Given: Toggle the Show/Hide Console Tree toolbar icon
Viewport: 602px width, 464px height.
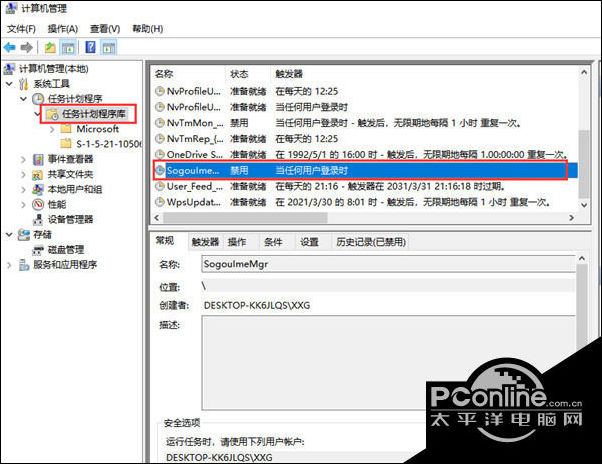Looking at the screenshot, I should pos(68,48).
